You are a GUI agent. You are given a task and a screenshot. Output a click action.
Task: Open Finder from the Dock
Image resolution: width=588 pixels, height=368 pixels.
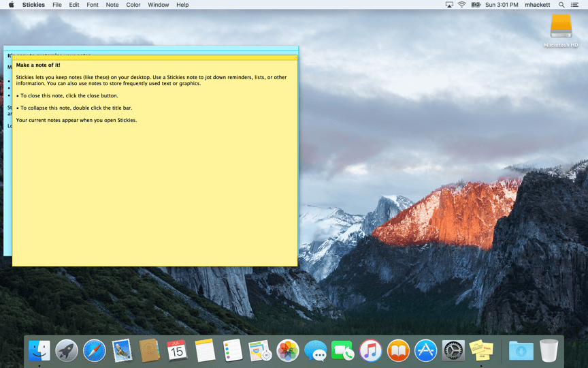tap(39, 350)
